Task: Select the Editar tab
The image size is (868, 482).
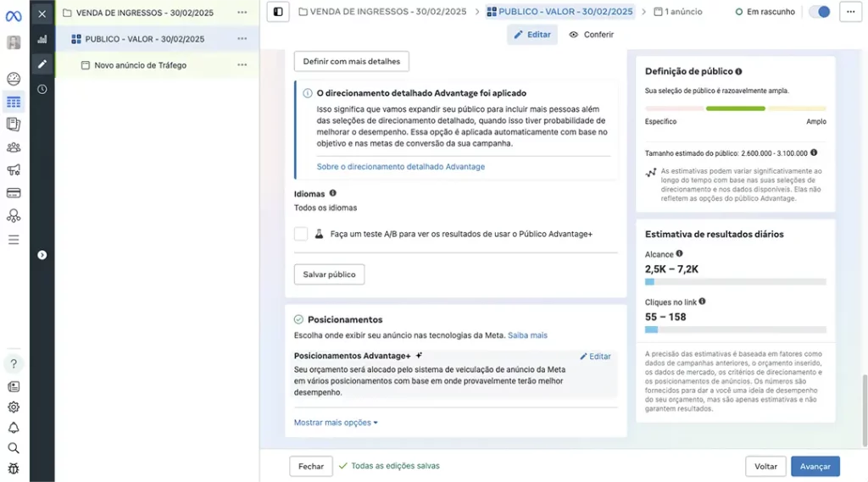Action: pos(532,35)
